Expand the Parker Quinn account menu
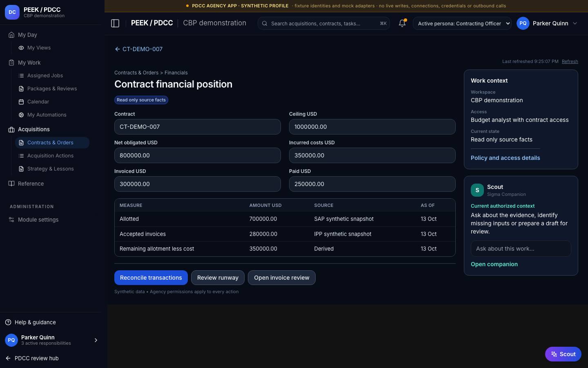 tap(575, 23)
